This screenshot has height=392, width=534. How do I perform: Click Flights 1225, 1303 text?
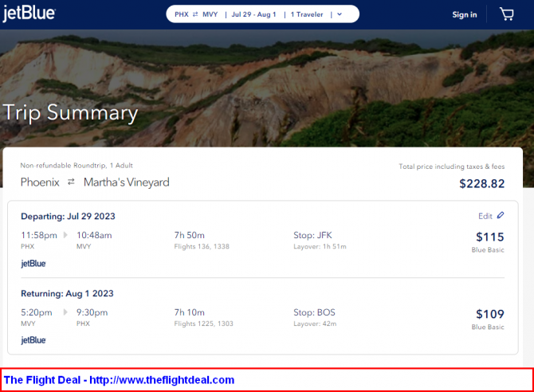204,323
